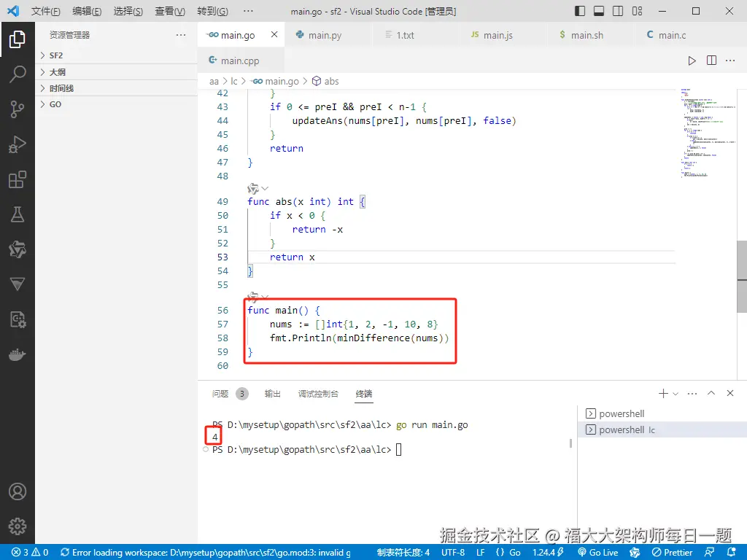
Task: Switch to the main.sh tab
Action: point(591,35)
